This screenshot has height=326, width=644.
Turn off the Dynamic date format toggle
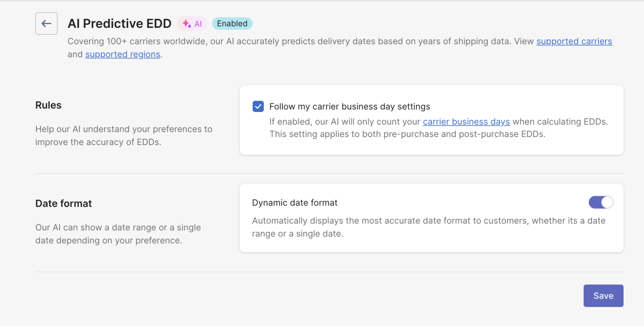pyautogui.click(x=601, y=202)
